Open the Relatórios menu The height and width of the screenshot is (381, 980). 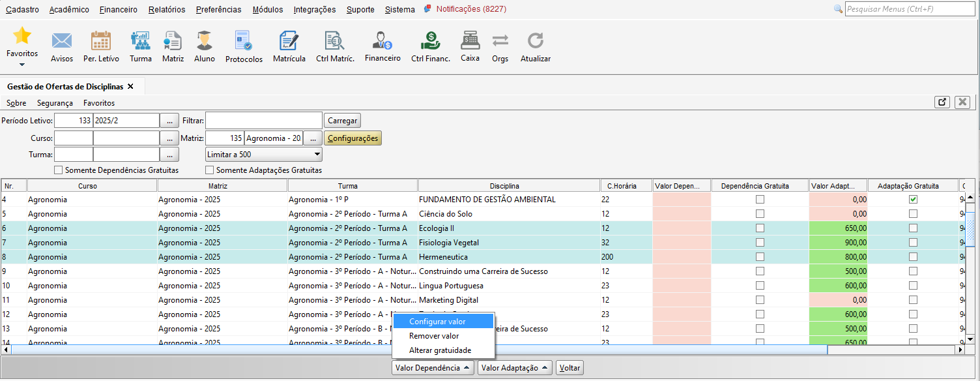pos(167,9)
